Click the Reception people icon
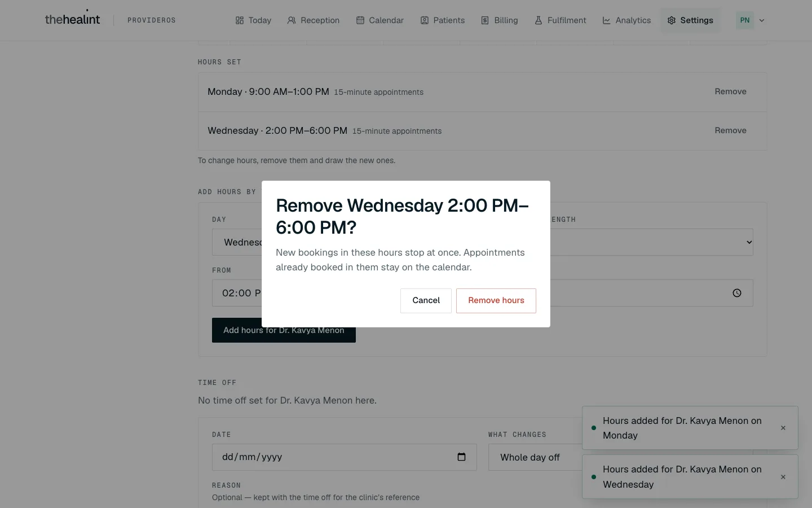 pyautogui.click(x=292, y=20)
